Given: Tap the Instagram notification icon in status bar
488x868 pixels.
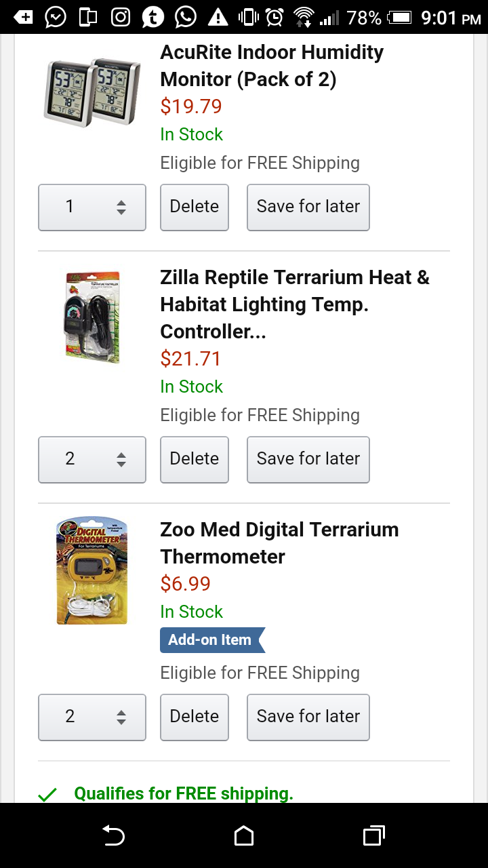Looking at the screenshot, I should [121, 18].
